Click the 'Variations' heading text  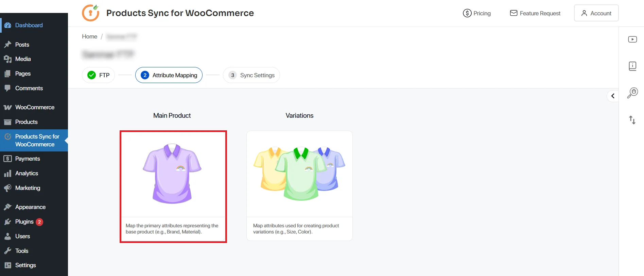click(x=299, y=115)
